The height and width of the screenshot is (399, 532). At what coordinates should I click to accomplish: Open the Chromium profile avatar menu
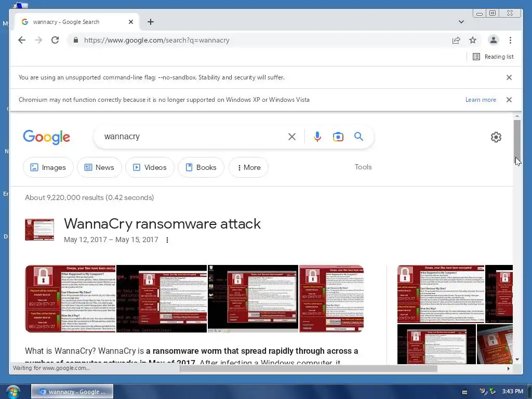(494, 40)
